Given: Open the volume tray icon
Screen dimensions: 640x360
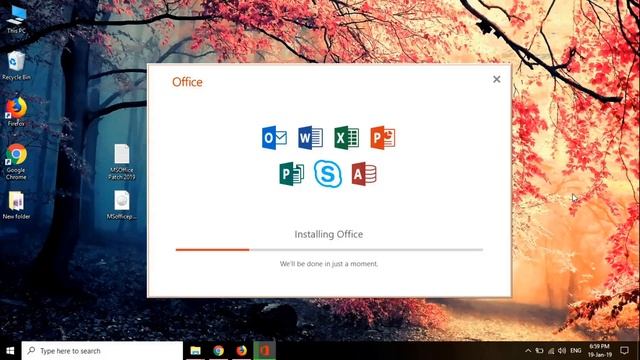Looking at the screenshot, I should click(562, 351).
